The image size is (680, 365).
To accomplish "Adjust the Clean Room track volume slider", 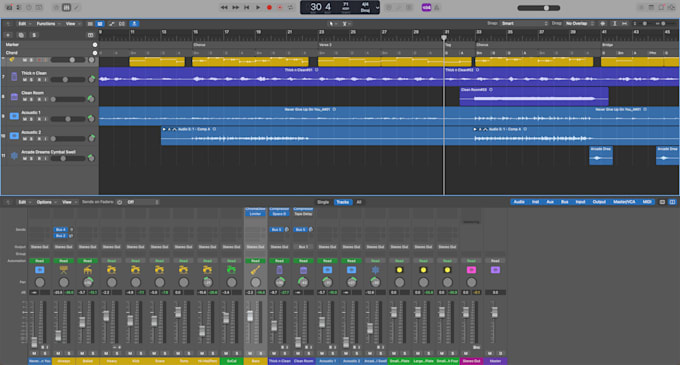I will pyautogui.click(x=68, y=99).
